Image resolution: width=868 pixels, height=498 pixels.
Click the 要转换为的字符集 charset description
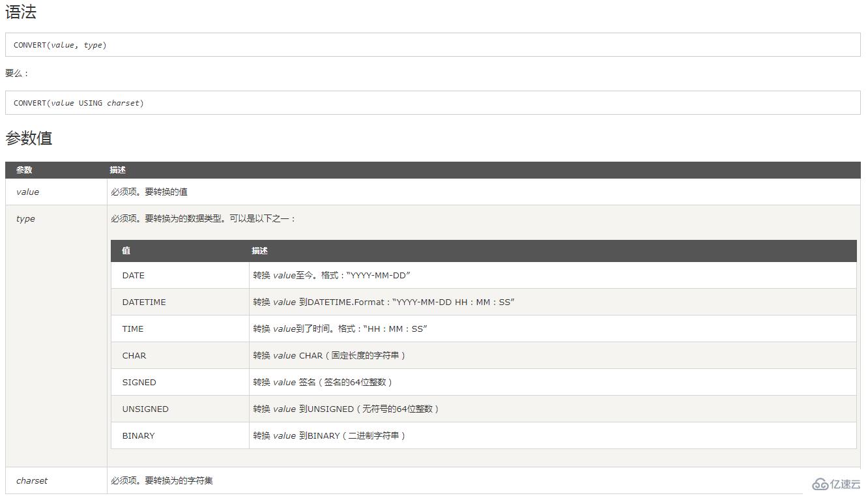(179, 480)
